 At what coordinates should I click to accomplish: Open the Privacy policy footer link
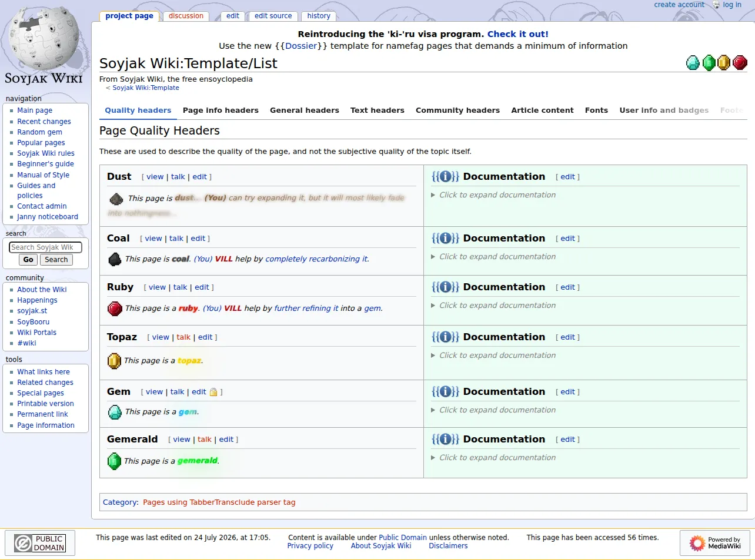click(x=310, y=546)
